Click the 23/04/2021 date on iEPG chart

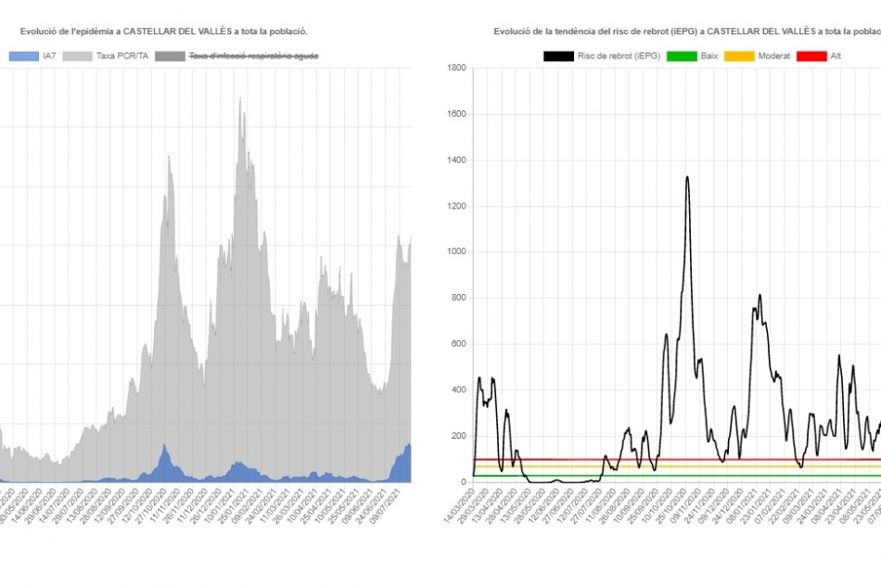coord(840,505)
